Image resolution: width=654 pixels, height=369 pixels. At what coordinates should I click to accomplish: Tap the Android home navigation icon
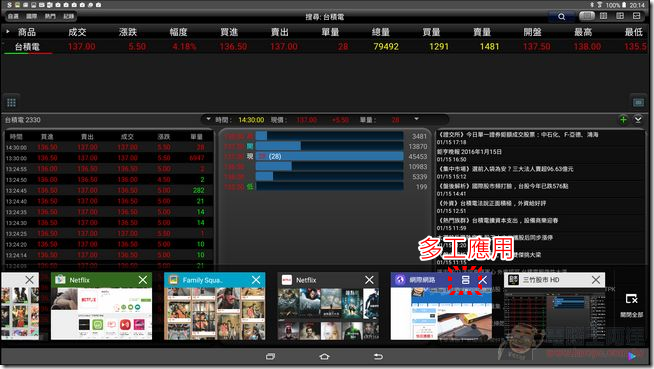point(324,356)
